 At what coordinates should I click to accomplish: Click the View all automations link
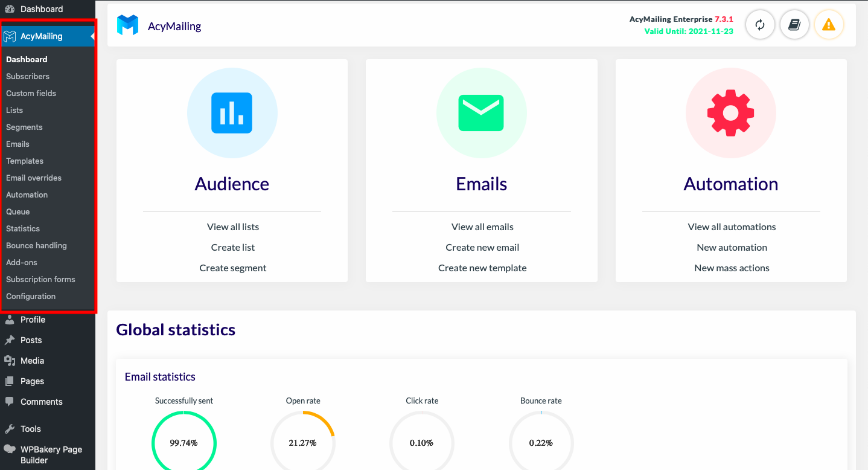732,227
